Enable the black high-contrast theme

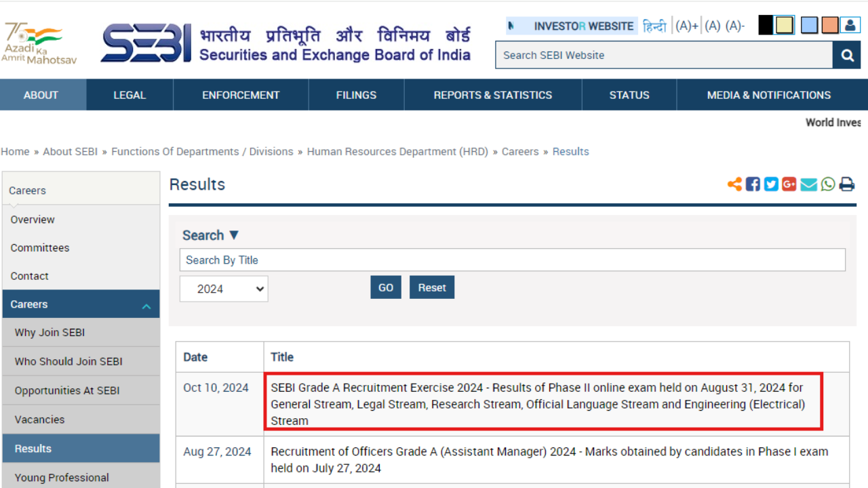[765, 24]
